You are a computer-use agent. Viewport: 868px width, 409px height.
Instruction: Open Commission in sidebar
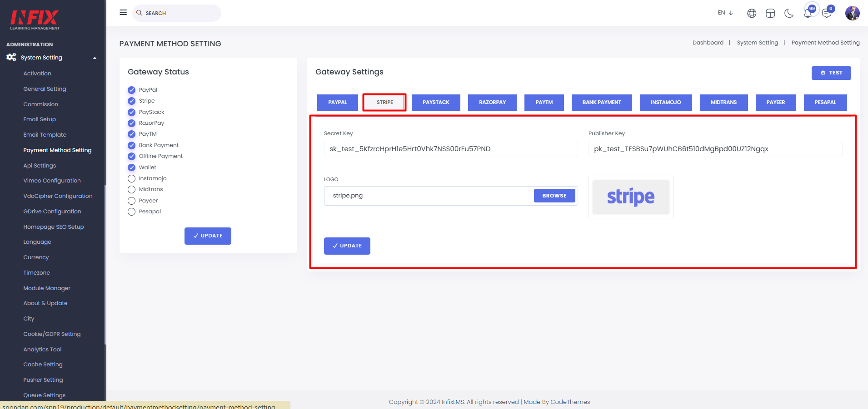41,104
